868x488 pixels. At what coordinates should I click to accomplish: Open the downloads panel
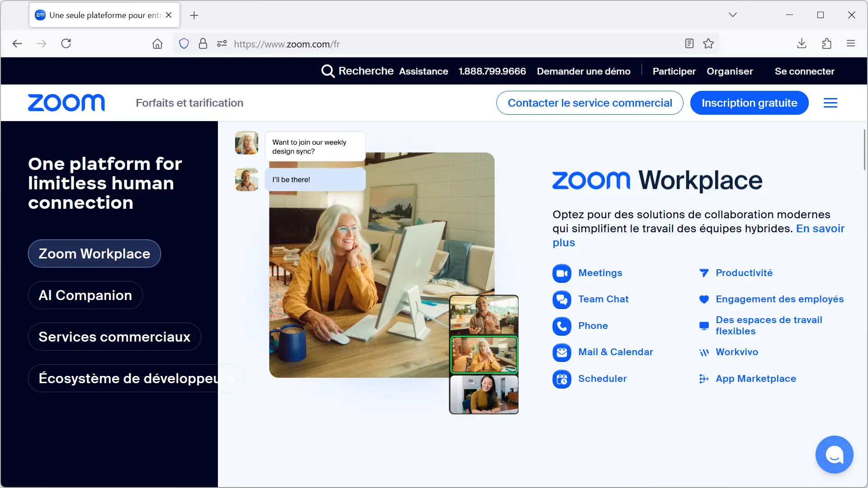(802, 44)
